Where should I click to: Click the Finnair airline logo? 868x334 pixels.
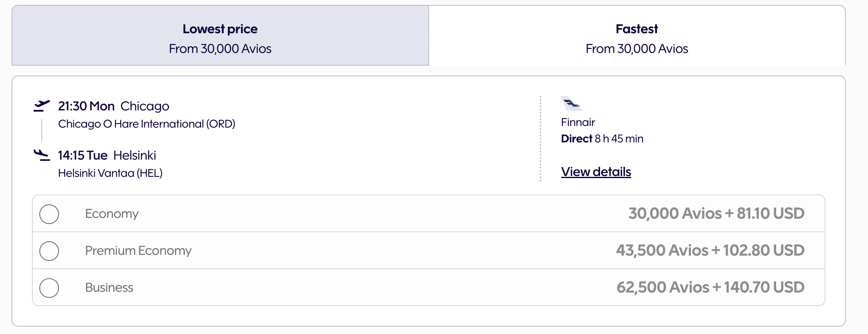[x=572, y=104]
